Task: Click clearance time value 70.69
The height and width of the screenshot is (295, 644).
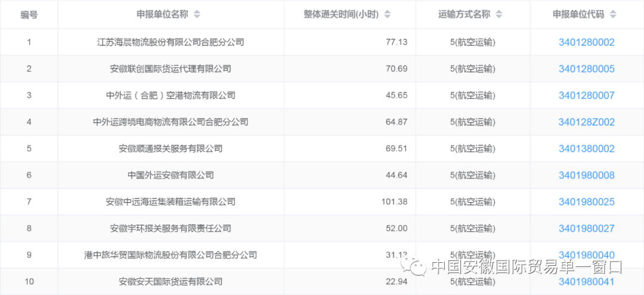Action: click(x=397, y=69)
